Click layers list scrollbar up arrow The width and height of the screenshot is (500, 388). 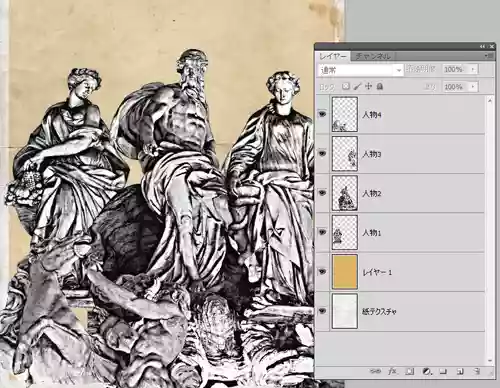[490, 100]
